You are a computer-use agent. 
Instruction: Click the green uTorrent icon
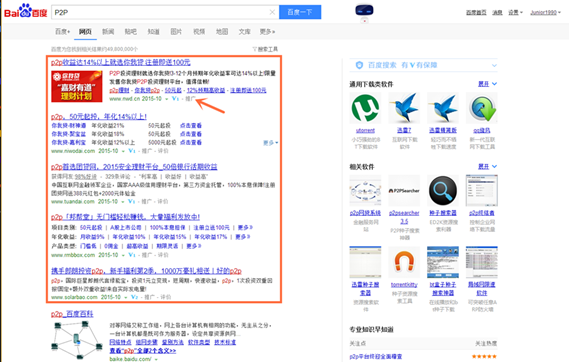[x=365, y=108]
